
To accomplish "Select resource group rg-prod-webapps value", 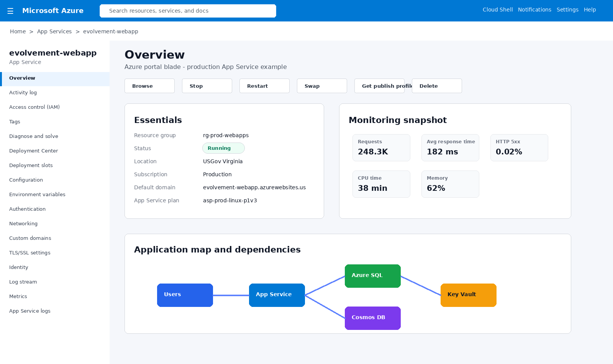I will point(226,135).
